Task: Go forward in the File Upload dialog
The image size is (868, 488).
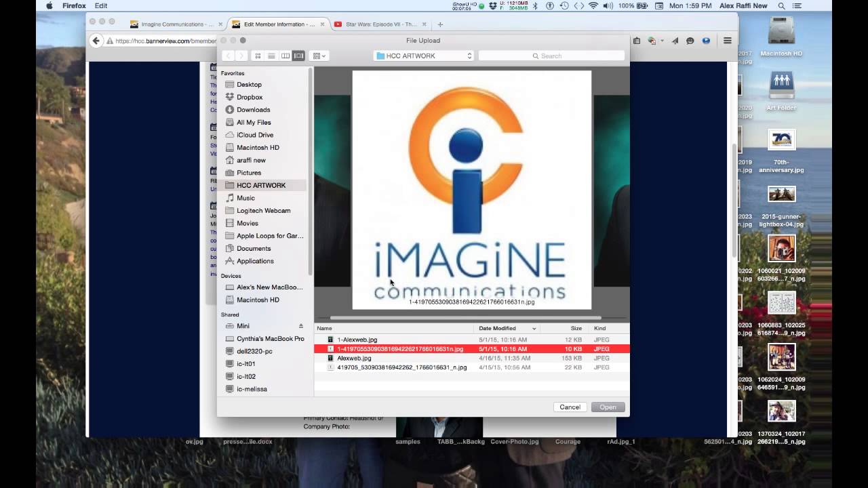Action: point(241,56)
